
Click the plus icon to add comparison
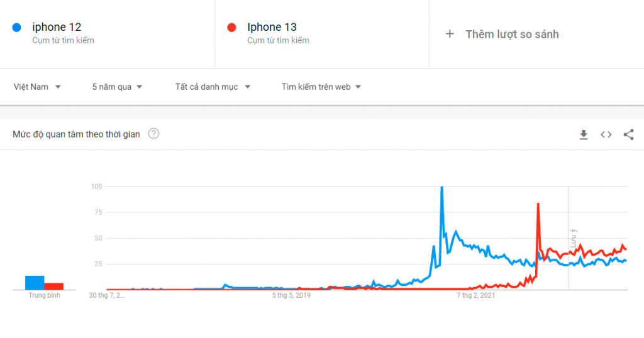pos(450,34)
